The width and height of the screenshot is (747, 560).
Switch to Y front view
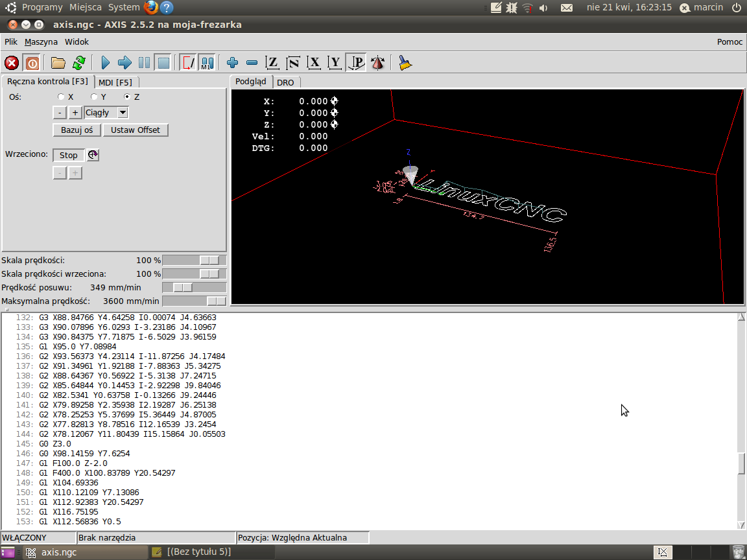coord(335,63)
